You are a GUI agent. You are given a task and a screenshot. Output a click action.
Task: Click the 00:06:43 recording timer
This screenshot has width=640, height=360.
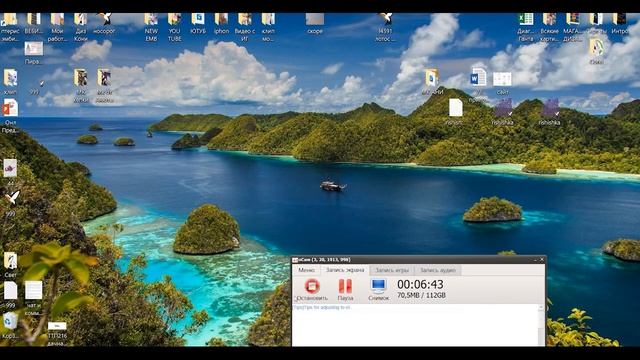[x=420, y=284]
